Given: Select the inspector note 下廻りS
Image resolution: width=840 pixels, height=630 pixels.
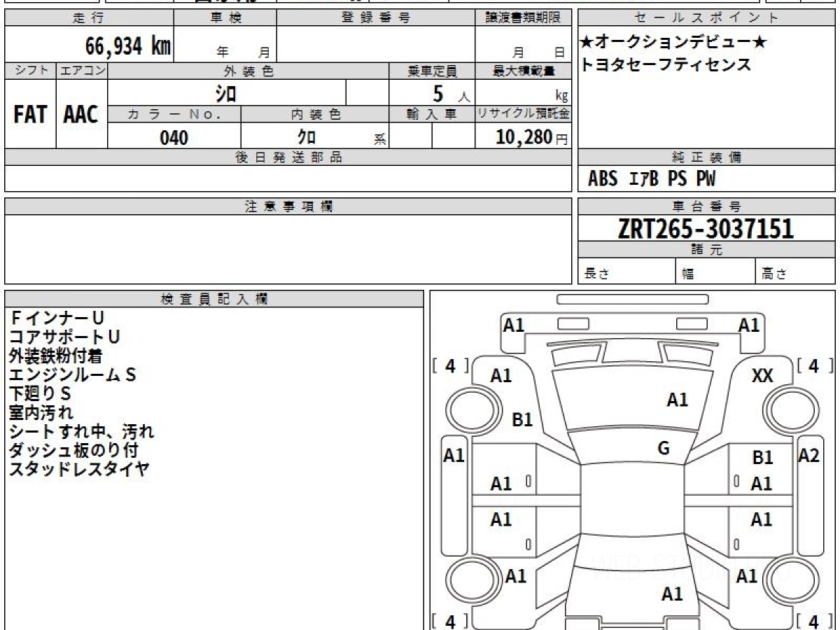Looking at the screenshot, I should [40, 393].
